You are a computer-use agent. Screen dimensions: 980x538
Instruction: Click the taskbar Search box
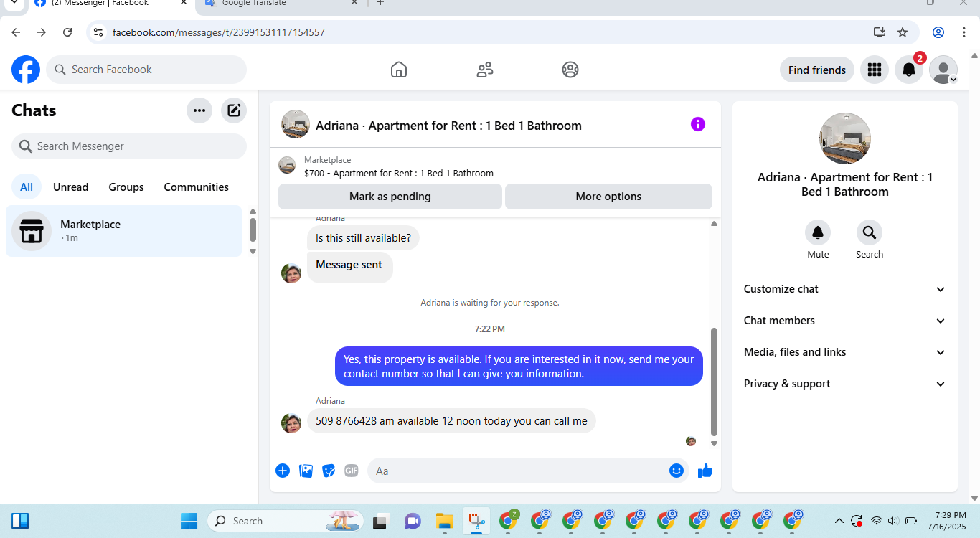[x=286, y=521]
